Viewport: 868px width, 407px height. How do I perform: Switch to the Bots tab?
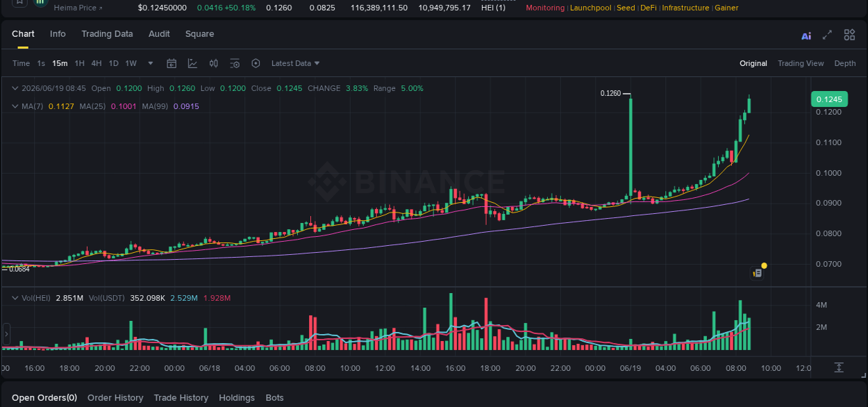(x=274, y=398)
